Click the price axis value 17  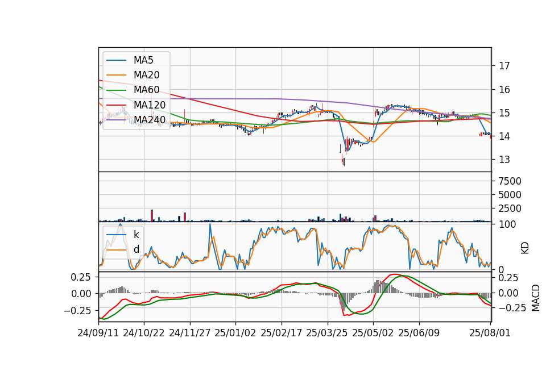504,66
